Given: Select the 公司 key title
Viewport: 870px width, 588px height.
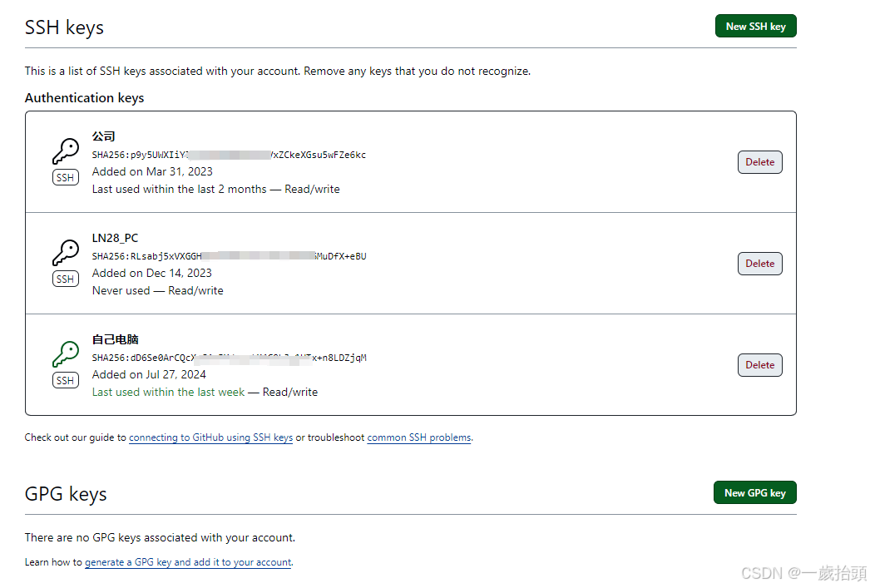Looking at the screenshot, I should point(104,136).
